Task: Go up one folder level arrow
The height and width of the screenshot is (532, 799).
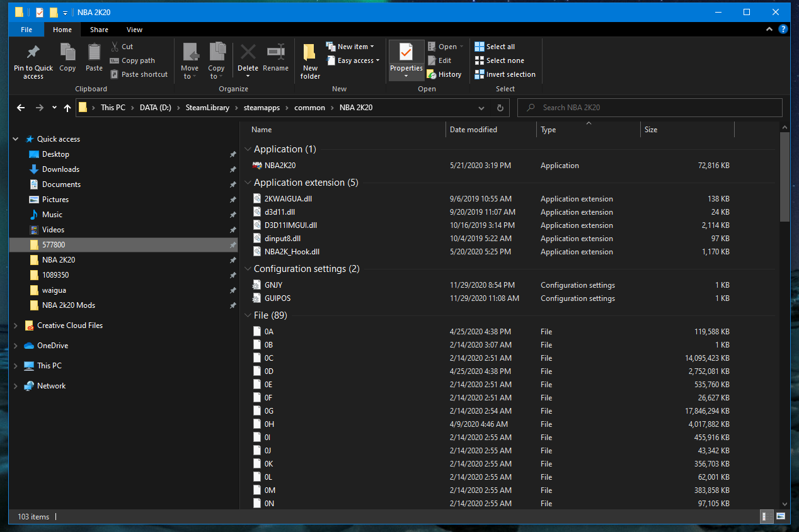Action: (x=67, y=108)
